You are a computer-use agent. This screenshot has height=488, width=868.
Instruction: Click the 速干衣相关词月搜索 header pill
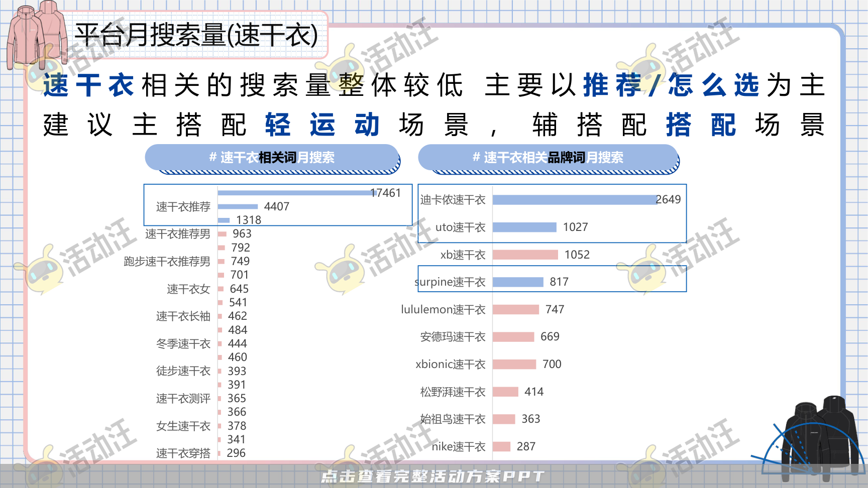coord(272,158)
